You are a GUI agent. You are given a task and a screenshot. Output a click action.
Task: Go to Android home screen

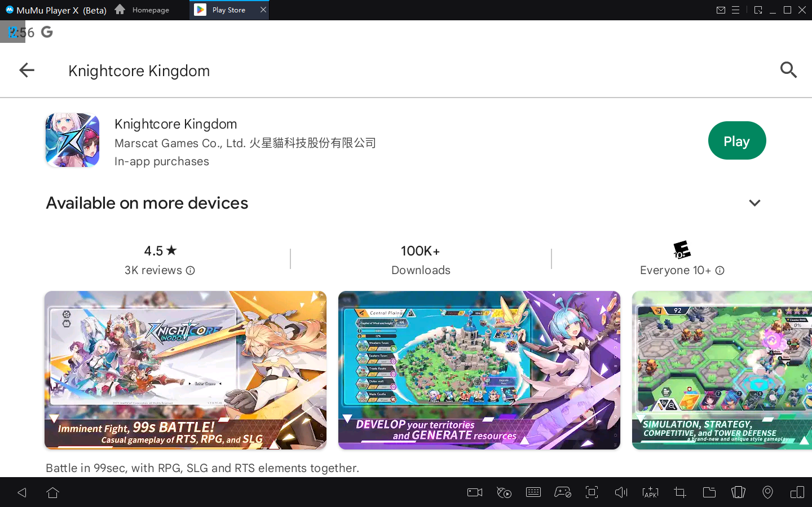pyautogui.click(x=53, y=492)
